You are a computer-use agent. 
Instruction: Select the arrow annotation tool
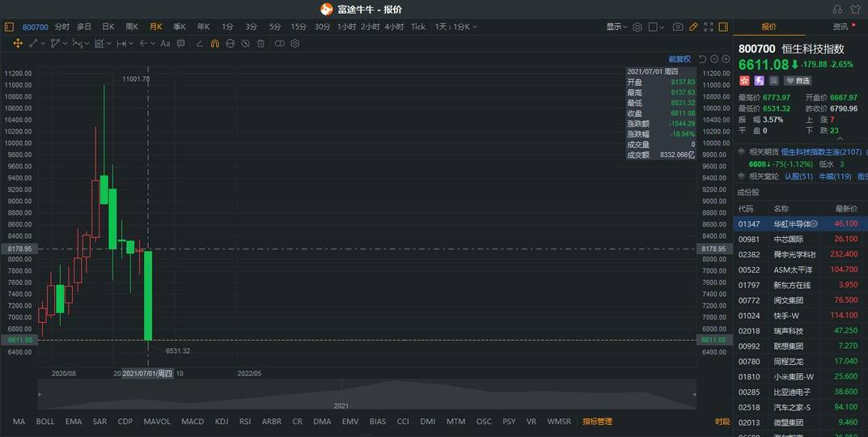pyautogui.click(x=143, y=43)
